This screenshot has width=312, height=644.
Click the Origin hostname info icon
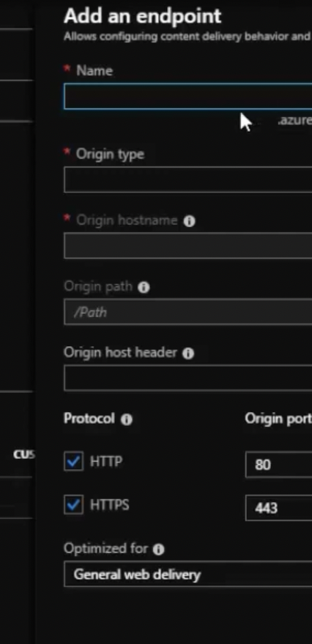pyautogui.click(x=189, y=221)
